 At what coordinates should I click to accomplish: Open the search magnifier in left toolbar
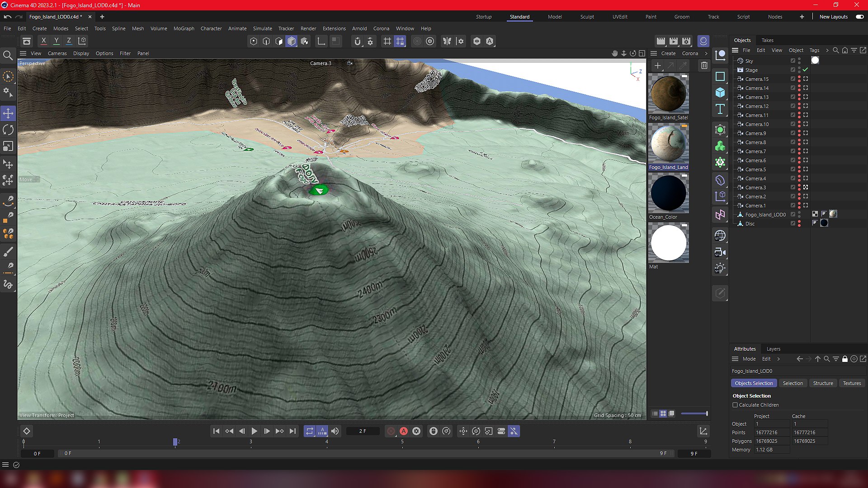(x=8, y=56)
